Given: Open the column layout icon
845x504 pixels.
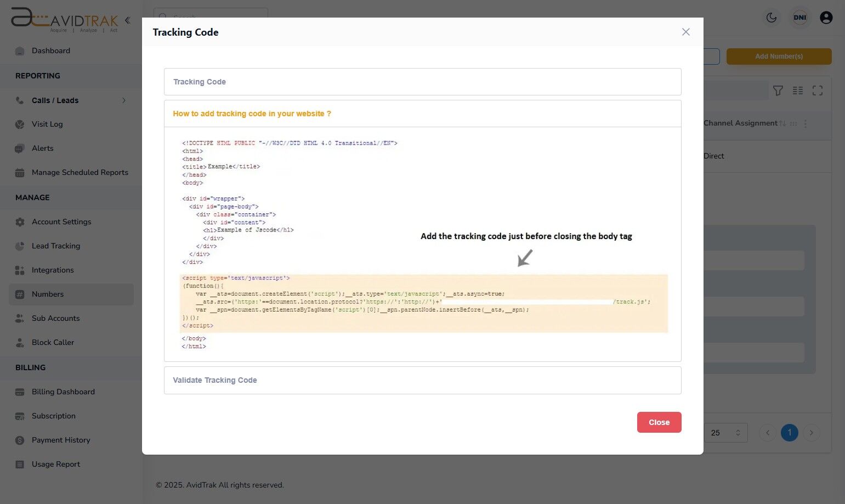Looking at the screenshot, I should [798, 90].
